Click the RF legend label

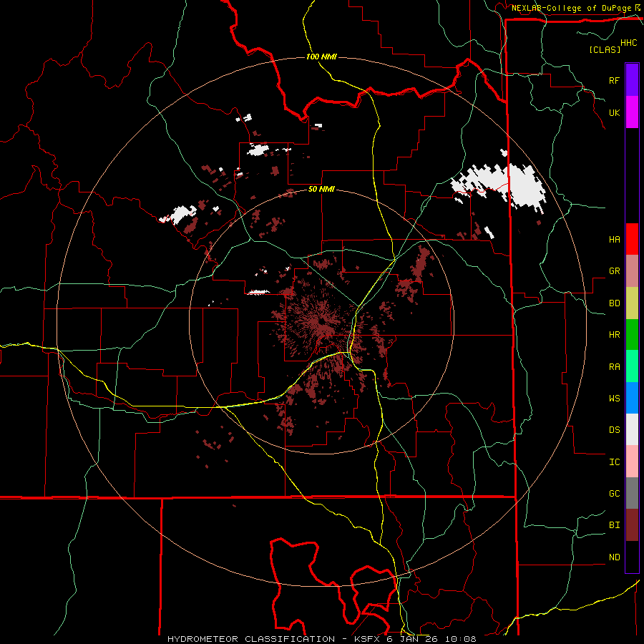(614, 80)
